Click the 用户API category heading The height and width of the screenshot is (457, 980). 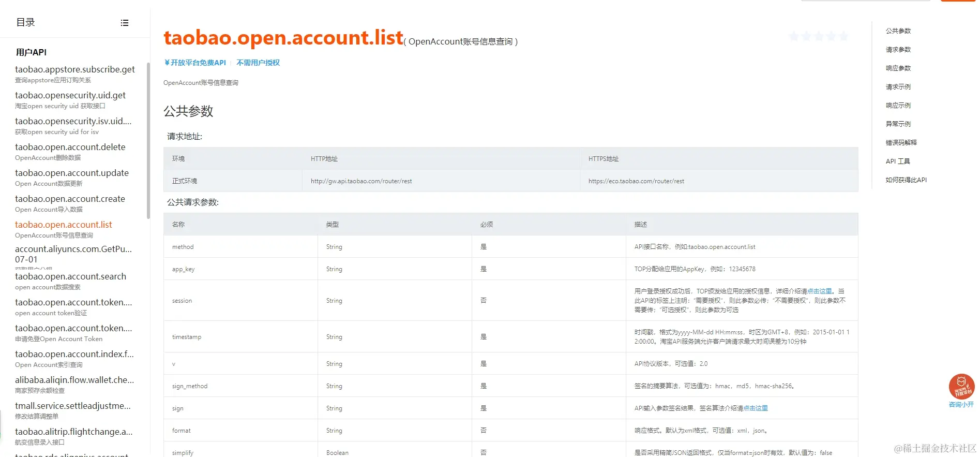click(x=31, y=52)
